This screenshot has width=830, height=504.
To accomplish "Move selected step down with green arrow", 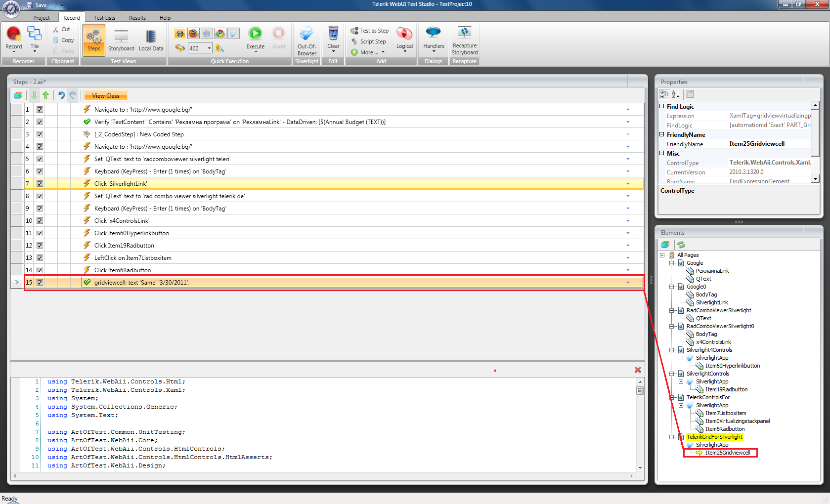I will point(34,95).
